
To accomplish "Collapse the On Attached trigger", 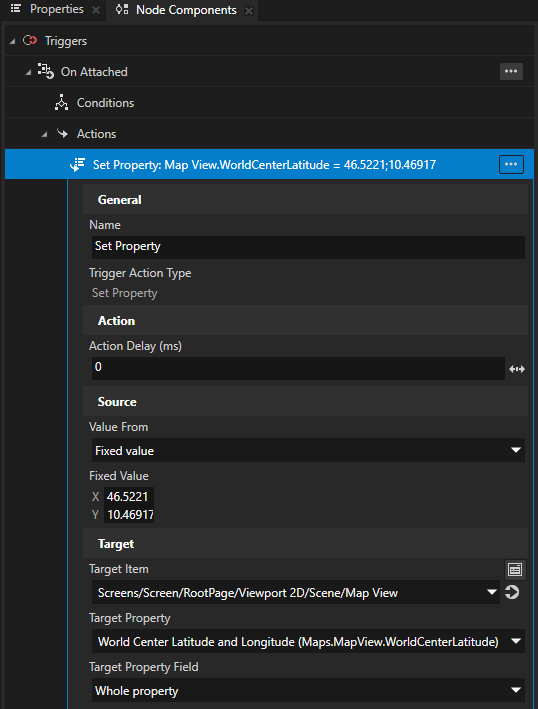I will 28,72.
